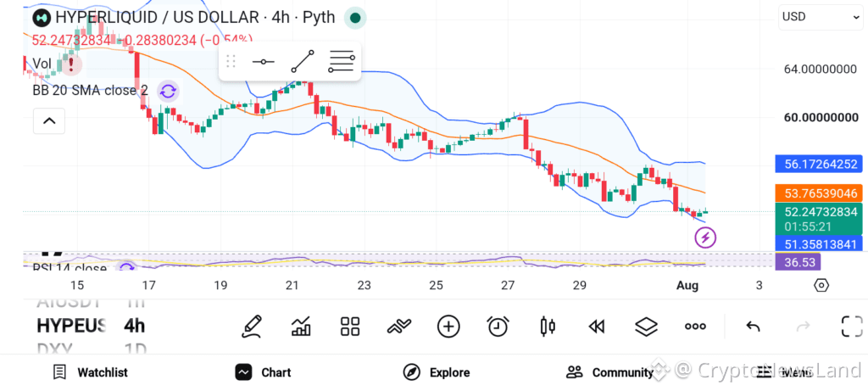Click the BB 20 SMA close 2 label
The width and height of the screenshot is (868, 391).
tap(90, 91)
